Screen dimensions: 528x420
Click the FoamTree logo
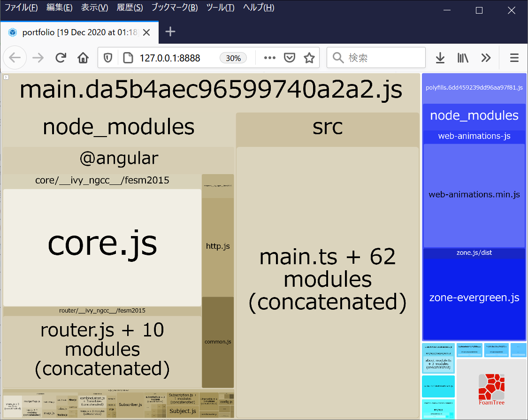pos(492,389)
